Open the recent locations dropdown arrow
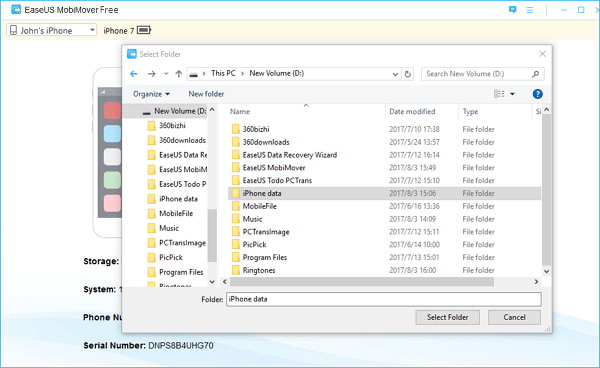600x368 pixels. (x=166, y=74)
